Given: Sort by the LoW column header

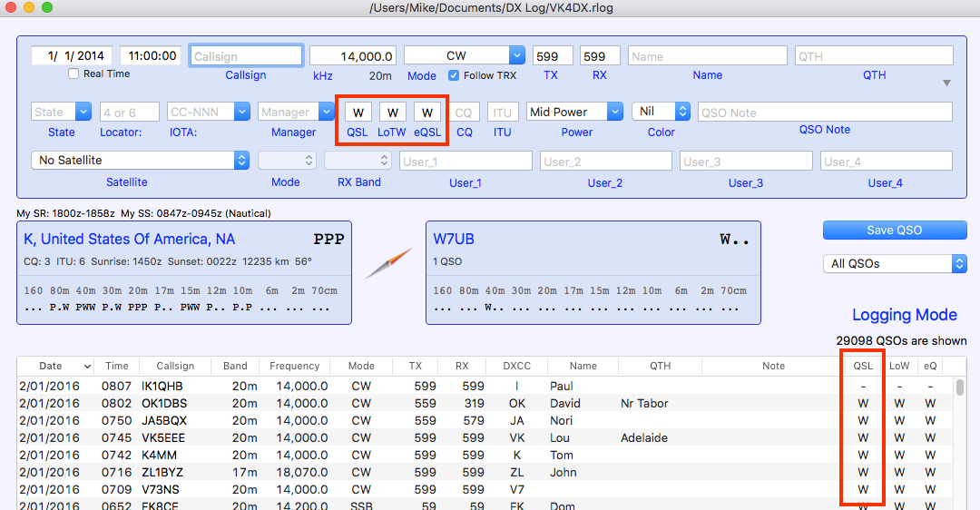Looking at the screenshot, I should click(x=899, y=367).
